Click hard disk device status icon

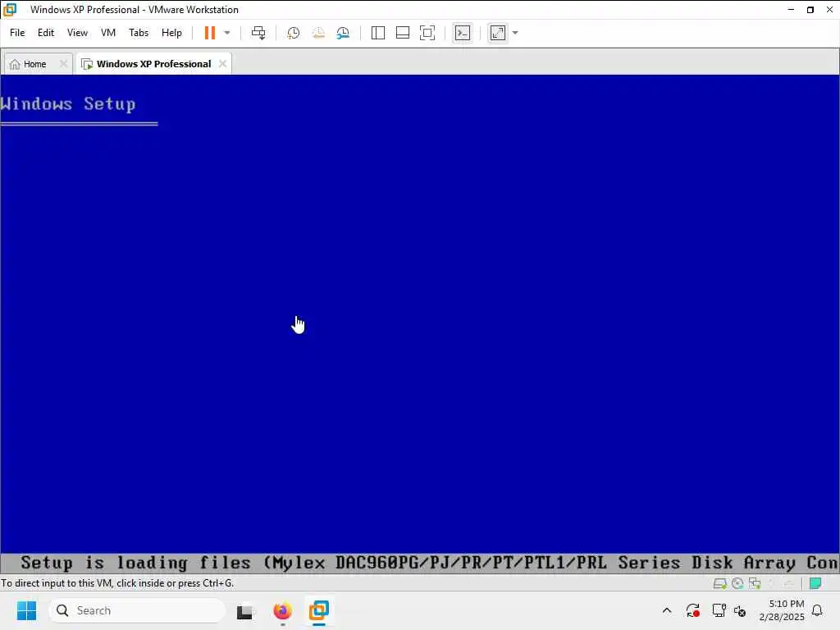pyautogui.click(x=719, y=583)
